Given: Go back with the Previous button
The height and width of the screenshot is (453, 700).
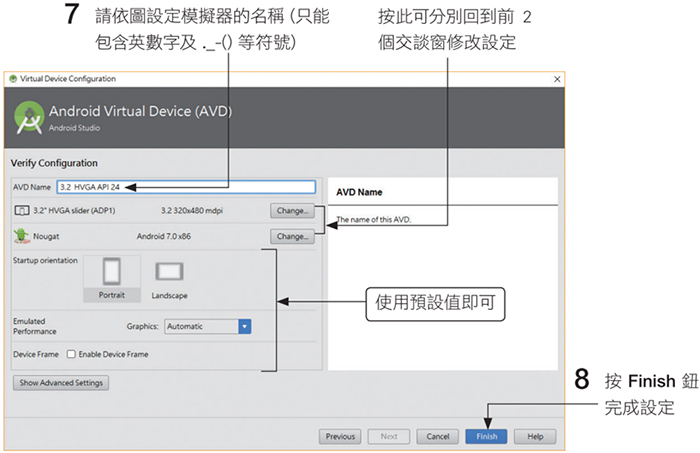Looking at the screenshot, I should (340, 436).
